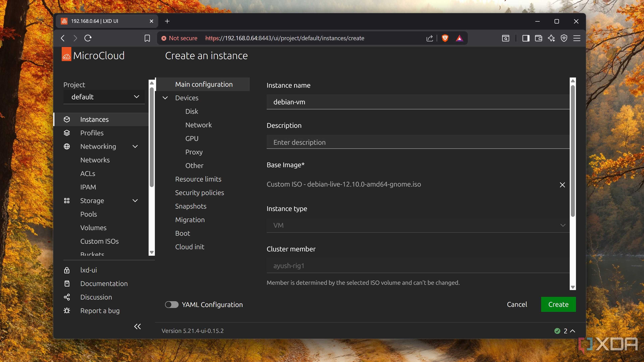Click the Enter description field

(418, 142)
